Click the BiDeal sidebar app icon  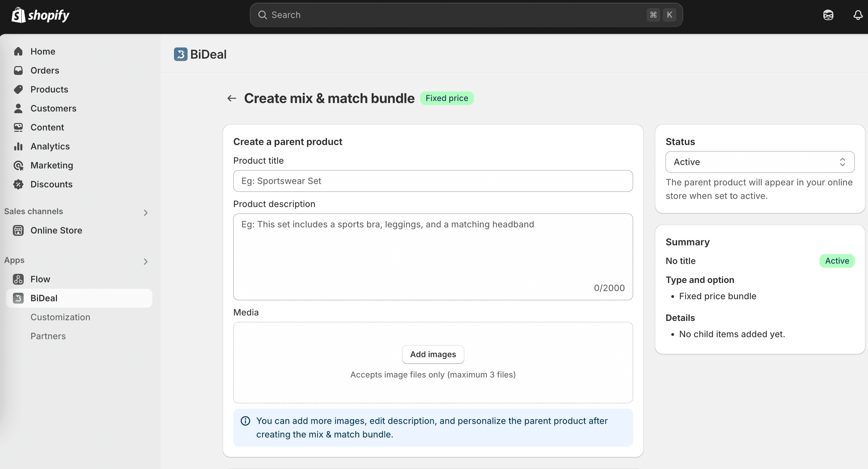(18, 298)
